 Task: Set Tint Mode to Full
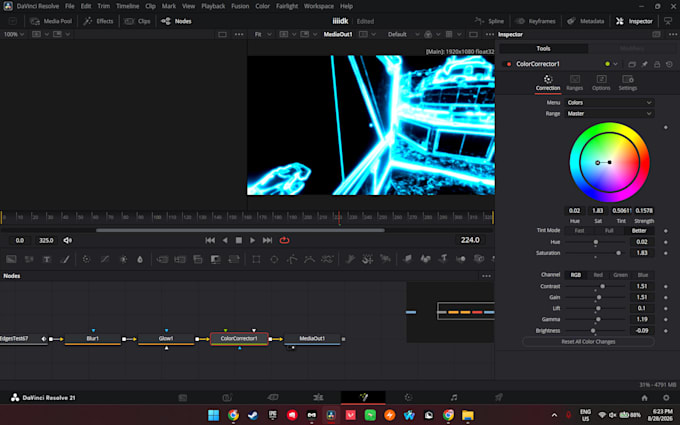point(609,231)
